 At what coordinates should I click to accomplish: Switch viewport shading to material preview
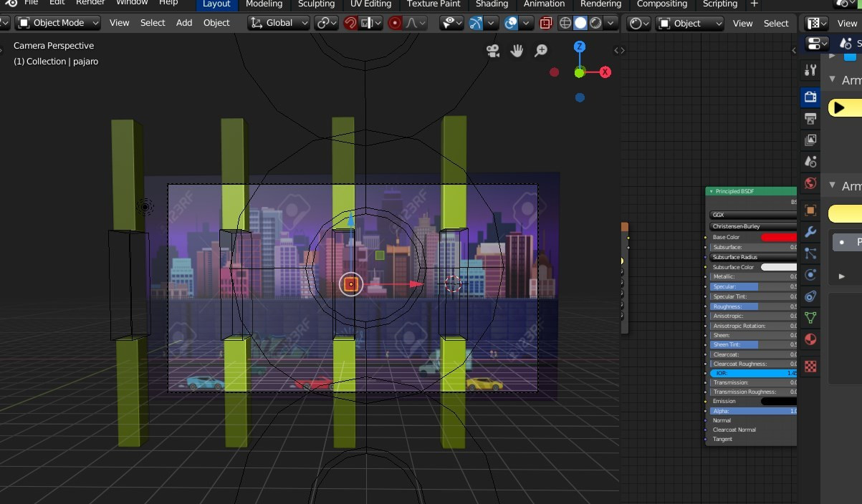pos(595,23)
